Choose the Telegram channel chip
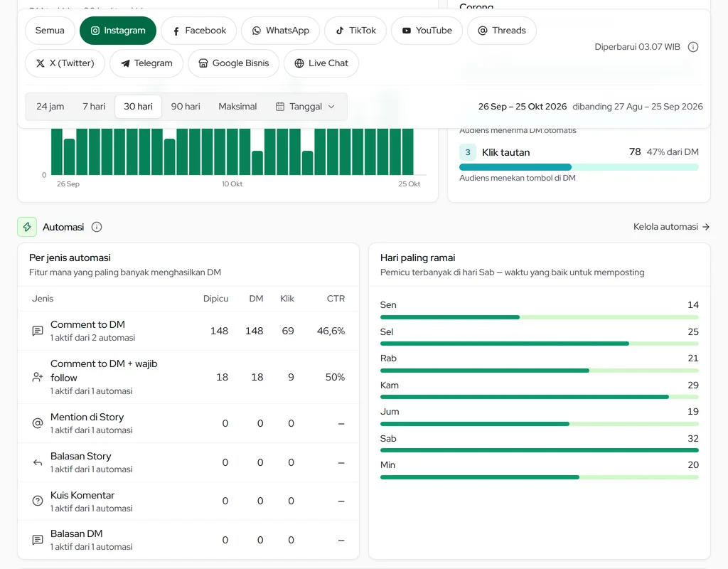 click(146, 63)
